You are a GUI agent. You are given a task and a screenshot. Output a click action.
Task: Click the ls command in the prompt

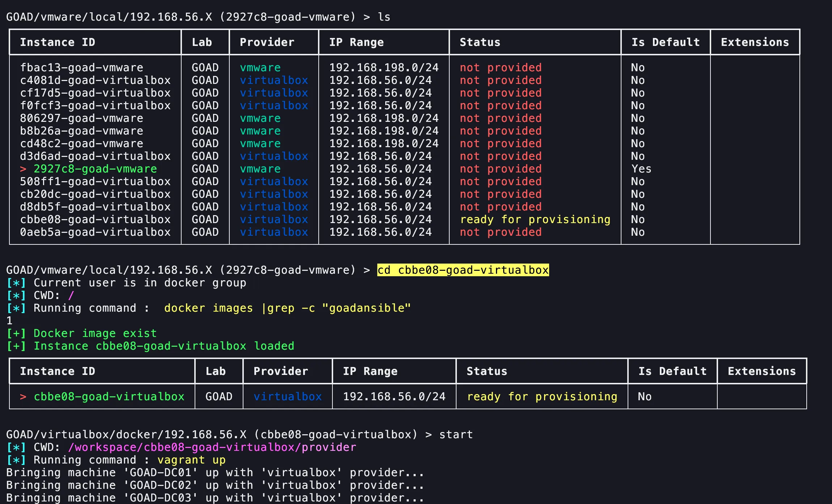tap(384, 17)
